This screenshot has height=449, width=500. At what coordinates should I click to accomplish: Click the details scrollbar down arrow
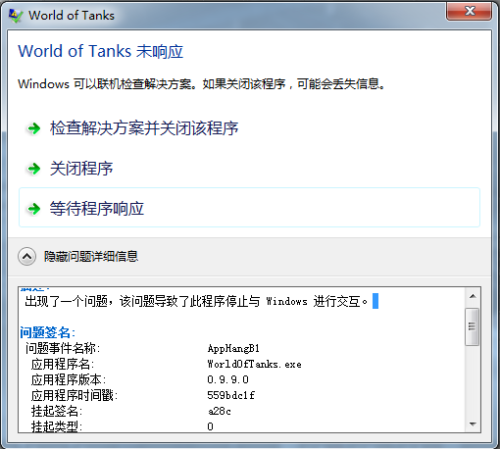[472, 424]
